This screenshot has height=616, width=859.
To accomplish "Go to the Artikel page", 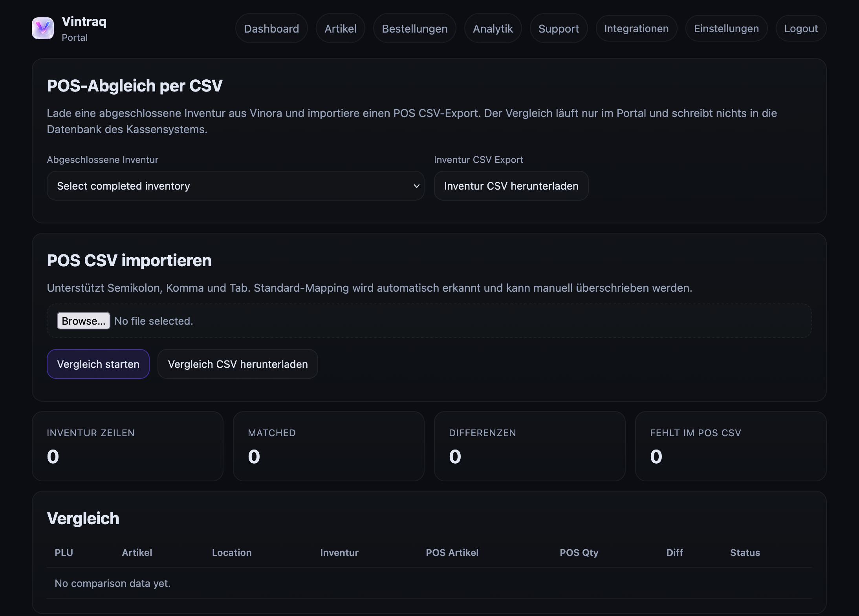I will click(340, 29).
